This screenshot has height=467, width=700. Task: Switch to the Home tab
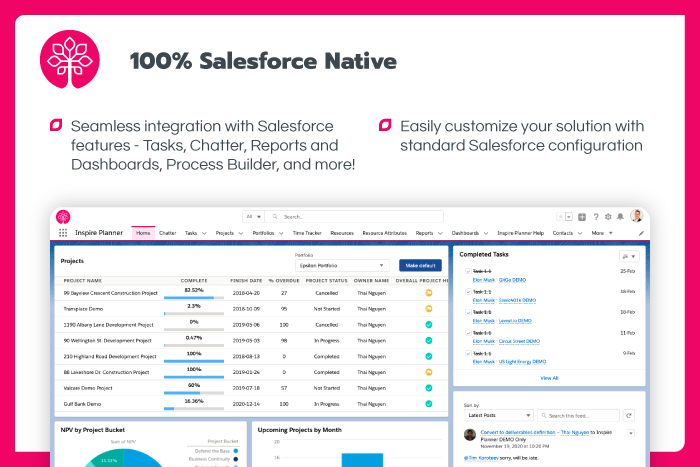tap(143, 233)
